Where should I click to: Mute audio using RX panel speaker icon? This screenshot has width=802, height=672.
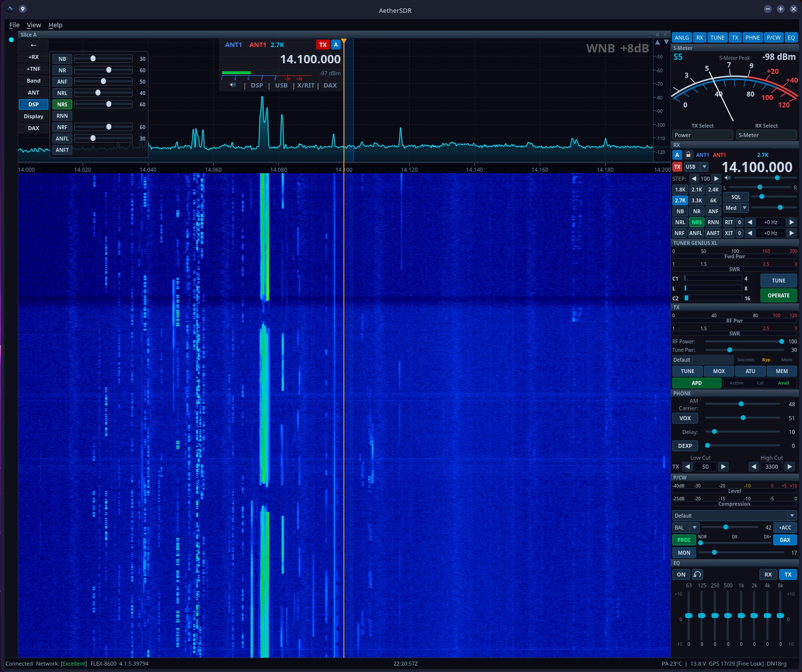tap(727, 178)
